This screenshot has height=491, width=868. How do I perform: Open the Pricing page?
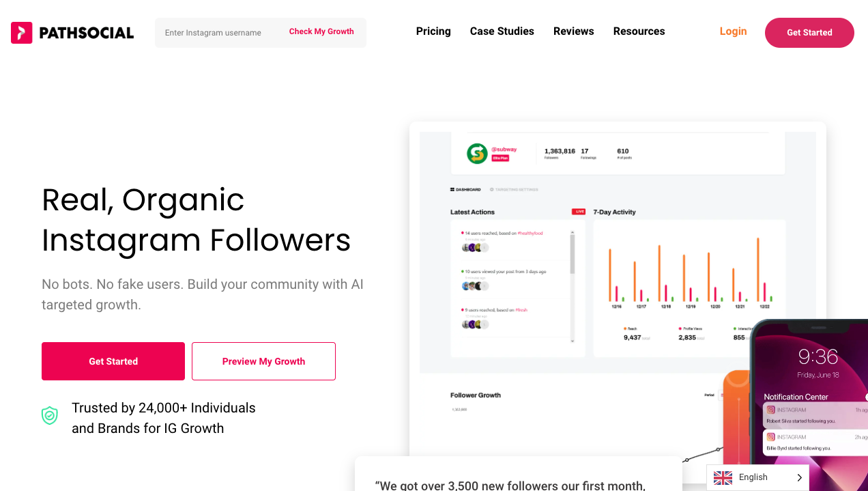tap(433, 31)
